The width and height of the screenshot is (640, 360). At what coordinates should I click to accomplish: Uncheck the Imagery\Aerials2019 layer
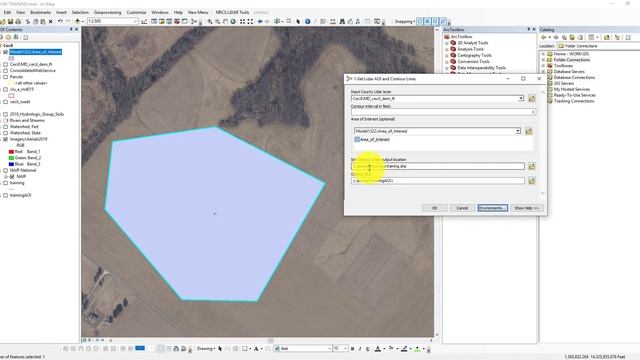point(5,139)
